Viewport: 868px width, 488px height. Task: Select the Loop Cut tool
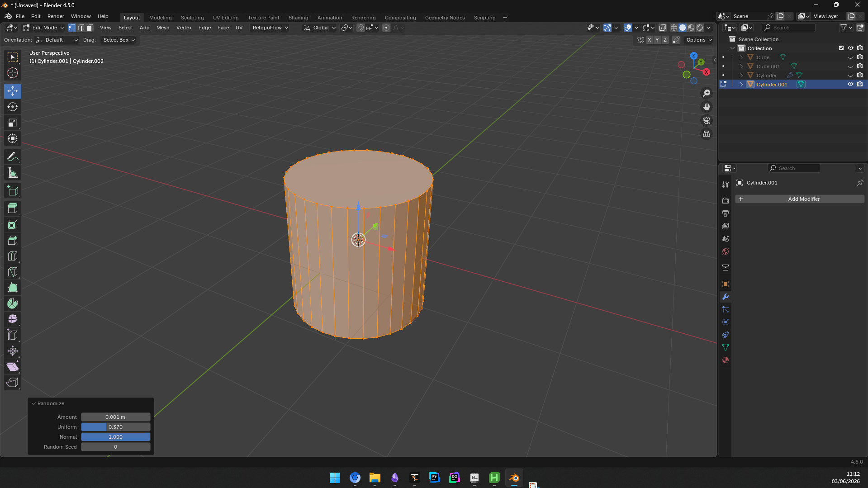point(13,256)
